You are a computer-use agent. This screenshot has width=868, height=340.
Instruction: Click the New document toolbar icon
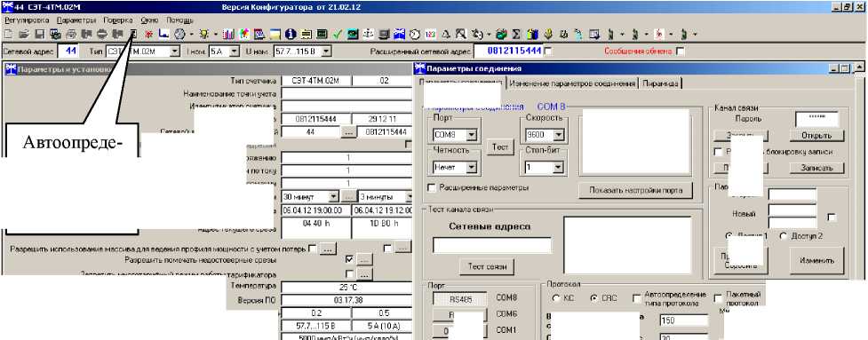tap(8, 35)
